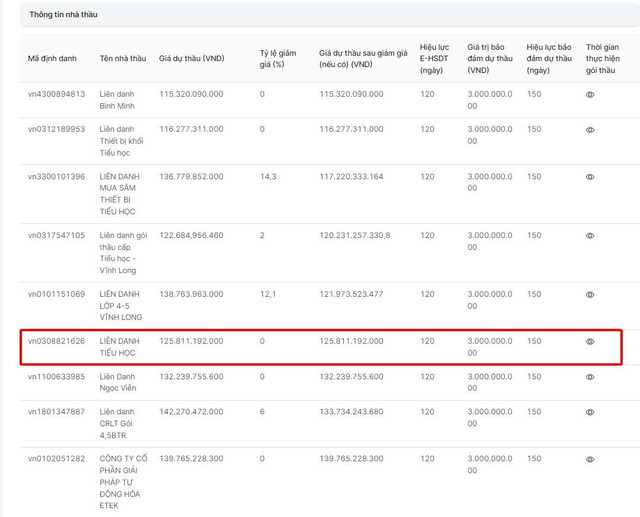This screenshot has height=517, width=640.
Task: Click the eye icon for Liên danh Bình Minh
Action: coord(590,94)
